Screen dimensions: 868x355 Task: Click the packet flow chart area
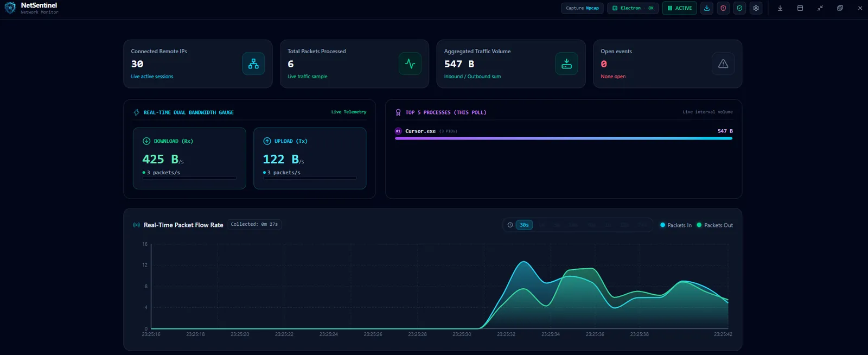439,286
